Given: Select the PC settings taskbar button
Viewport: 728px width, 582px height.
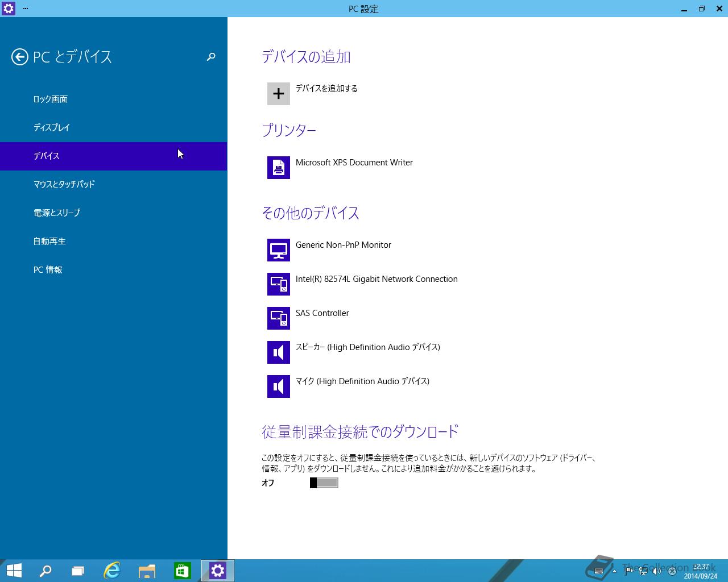Looking at the screenshot, I should click(218, 571).
